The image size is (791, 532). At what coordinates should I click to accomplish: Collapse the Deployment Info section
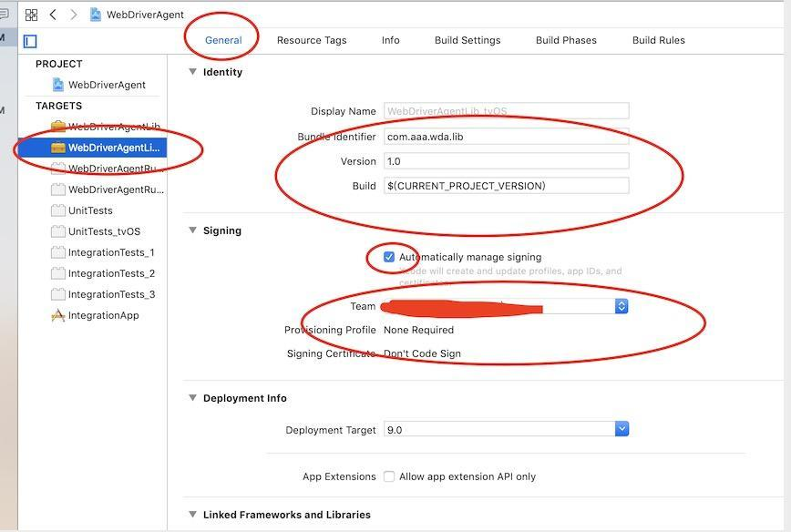coord(192,397)
